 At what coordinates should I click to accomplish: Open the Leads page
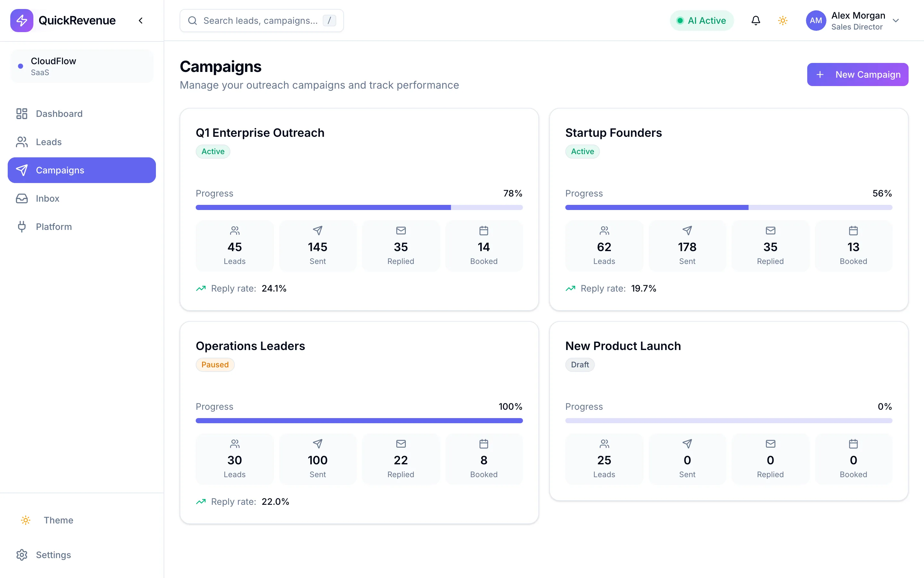[x=82, y=142]
